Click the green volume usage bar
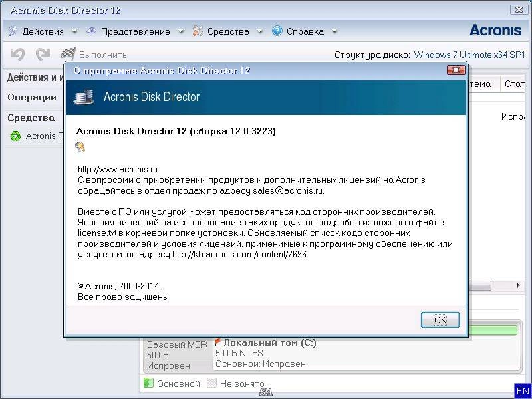The width and height of the screenshot is (532, 399). coord(493,330)
